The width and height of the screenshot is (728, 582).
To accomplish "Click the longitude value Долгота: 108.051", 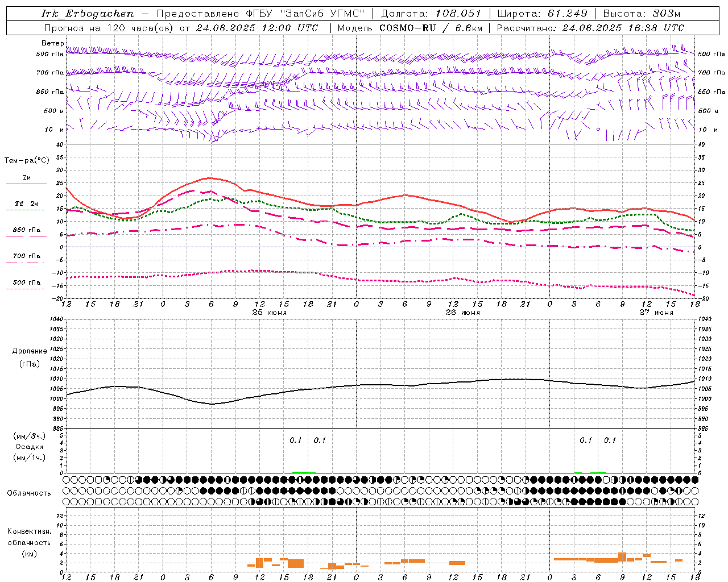I will click(431, 14).
